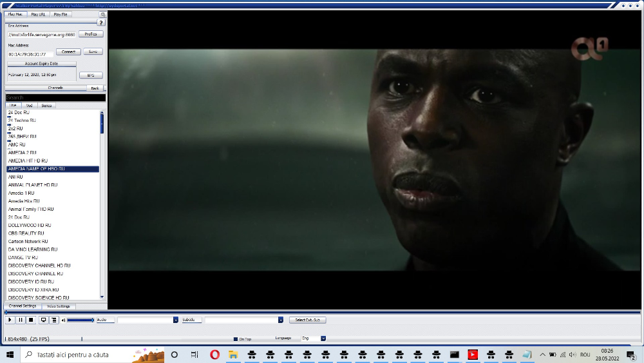Switch to the Play URL tab
This screenshot has height=363, width=644.
38,14
